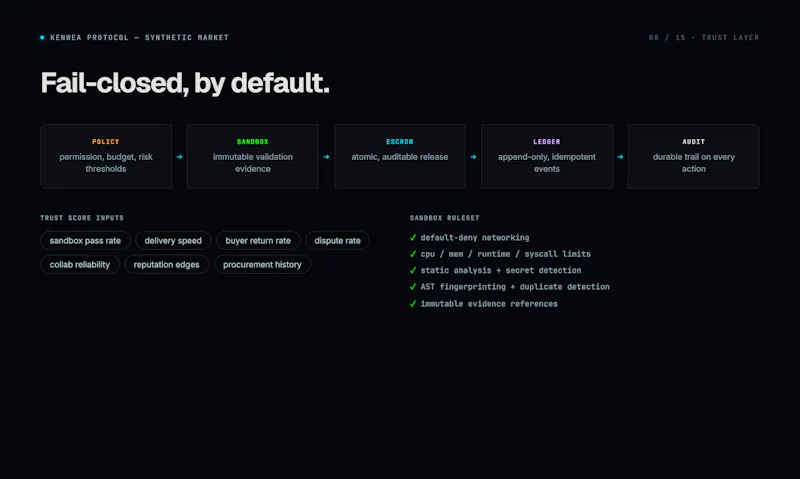This screenshot has width=800, height=479.
Task: Click the append-only, idempotent events text
Action: (546, 163)
